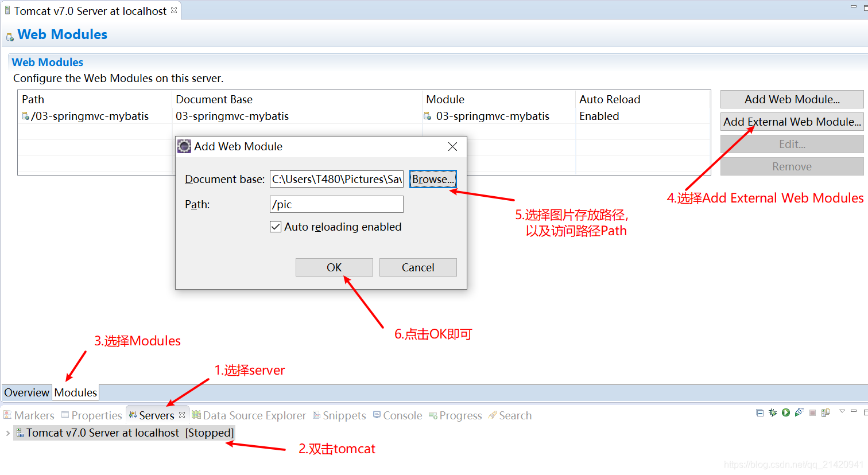Minimize the Servers view panel
Viewport: 868px width, 475px height.
[854, 411]
